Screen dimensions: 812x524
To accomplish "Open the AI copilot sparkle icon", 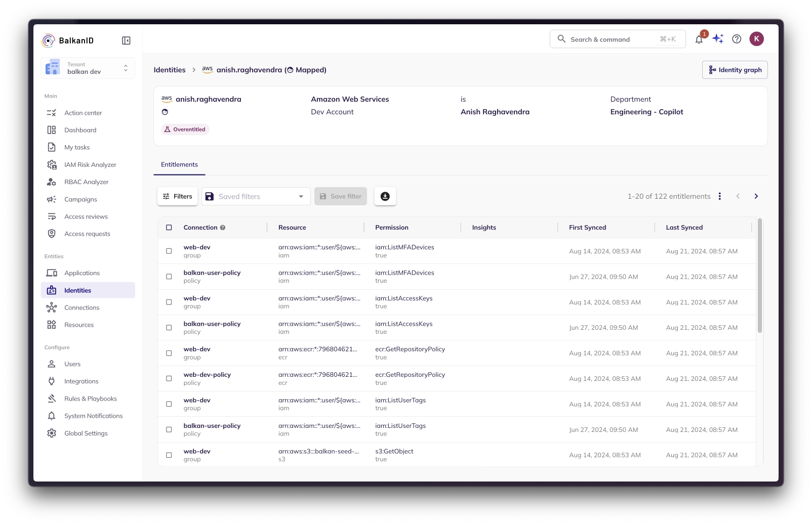I will coord(718,39).
